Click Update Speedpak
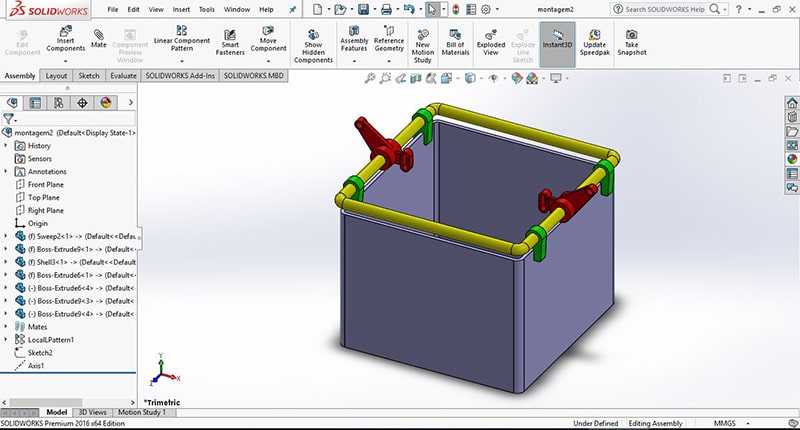This screenshot has height=430, width=800. [595, 42]
